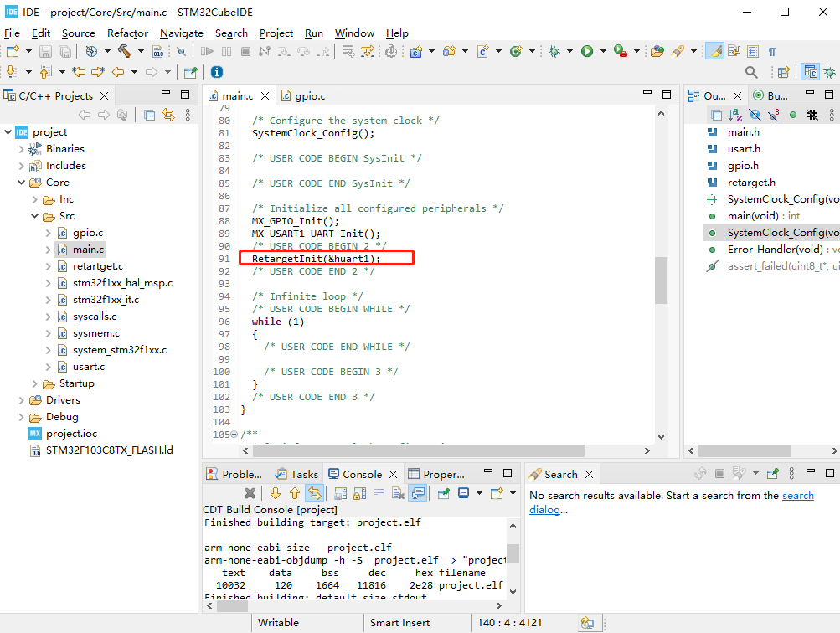
Task: Click the Next Annotation down arrow icon
Action: [13, 72]
